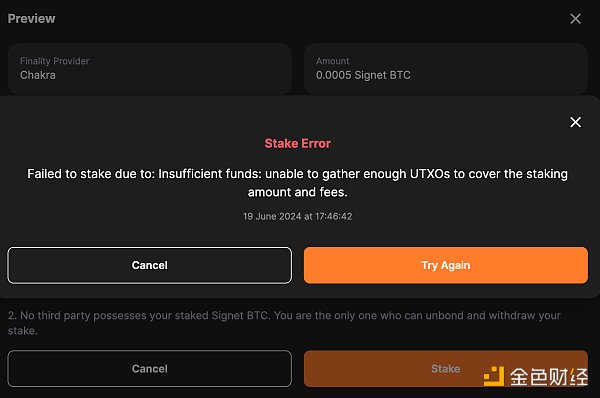Click the Finality Provider label
600x398 pixels.
54,61
